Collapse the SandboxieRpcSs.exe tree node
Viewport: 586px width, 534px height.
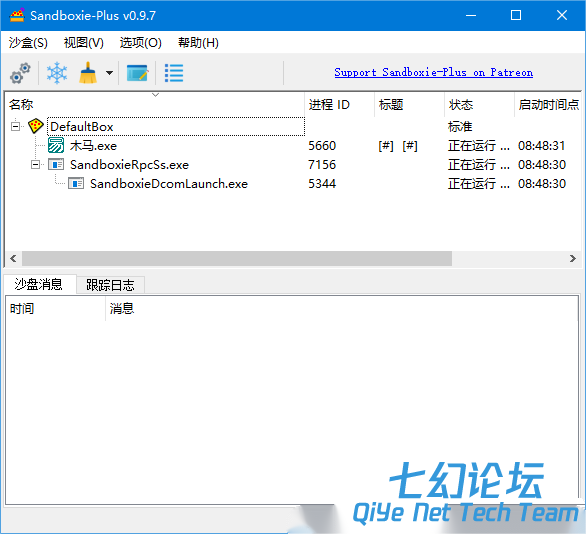35,164
